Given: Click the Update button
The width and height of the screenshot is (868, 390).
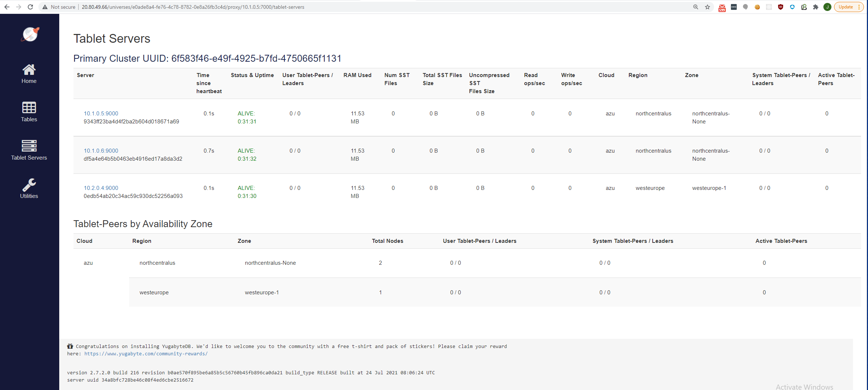Looking at the screenshot, I should click(846, 7).
